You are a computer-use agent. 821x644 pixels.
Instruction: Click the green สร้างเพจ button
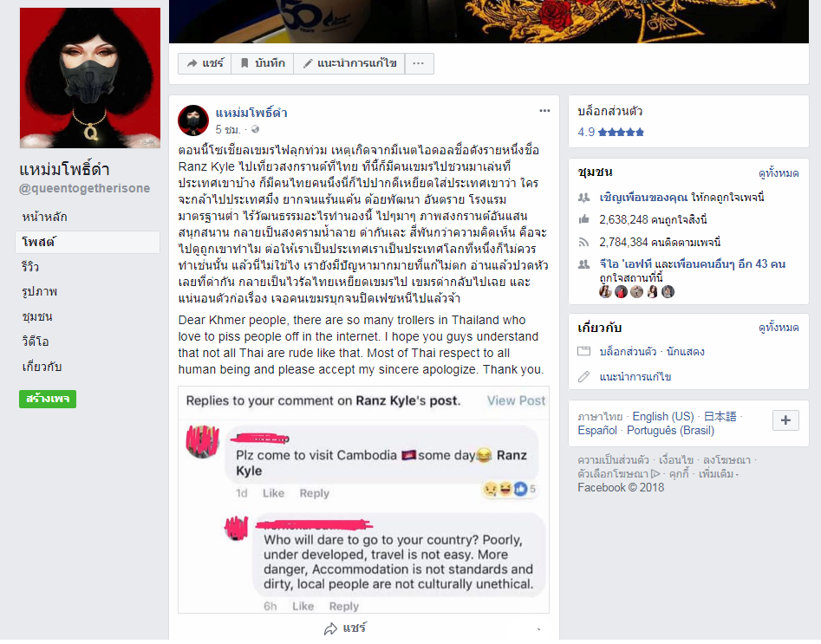point(48,399)
